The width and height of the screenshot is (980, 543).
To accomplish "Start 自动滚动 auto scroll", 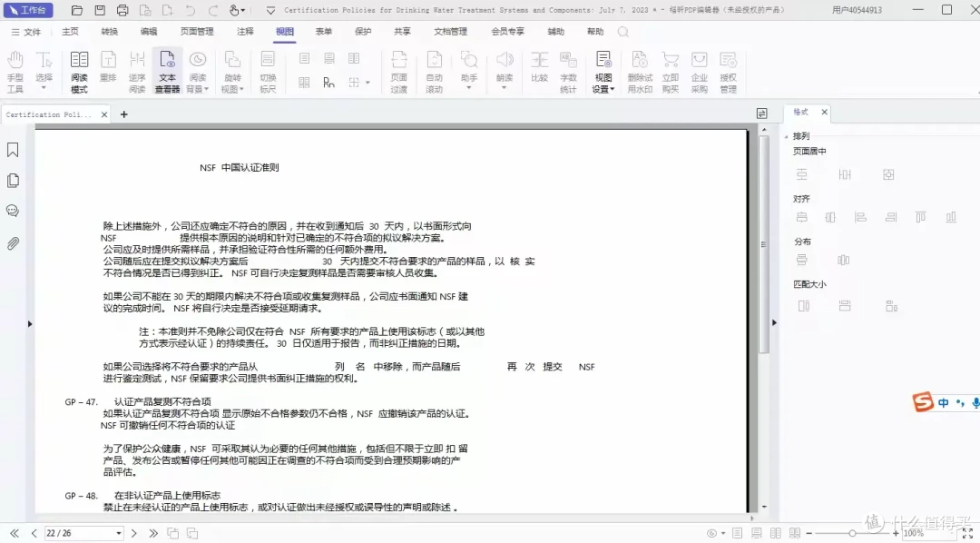I will (434, 72).
